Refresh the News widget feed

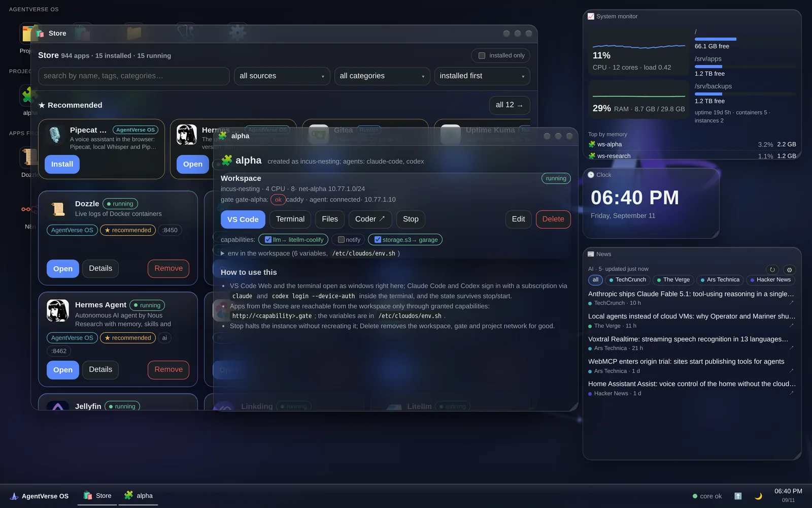tap(772, 270)
